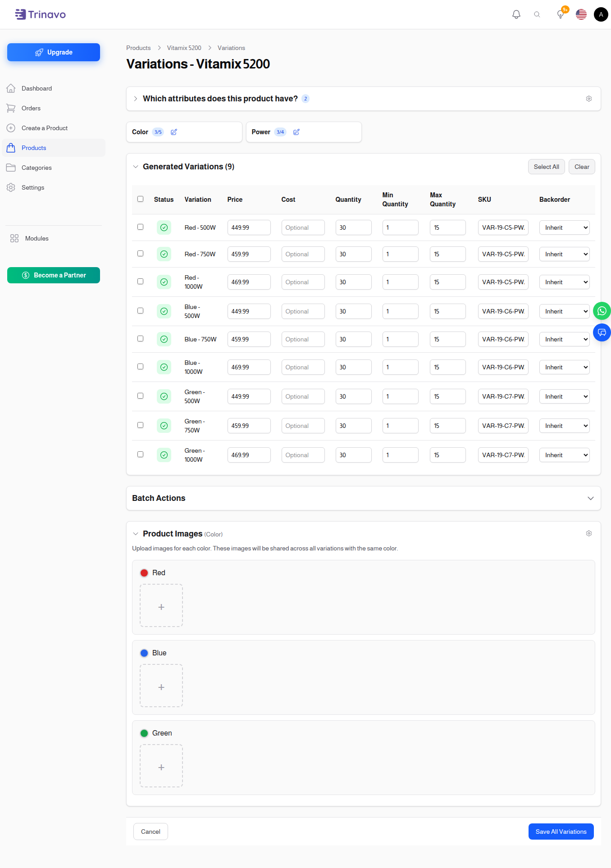Open WhatsApp chat floating button
The image size is (611, 868).
pos(602,311)
